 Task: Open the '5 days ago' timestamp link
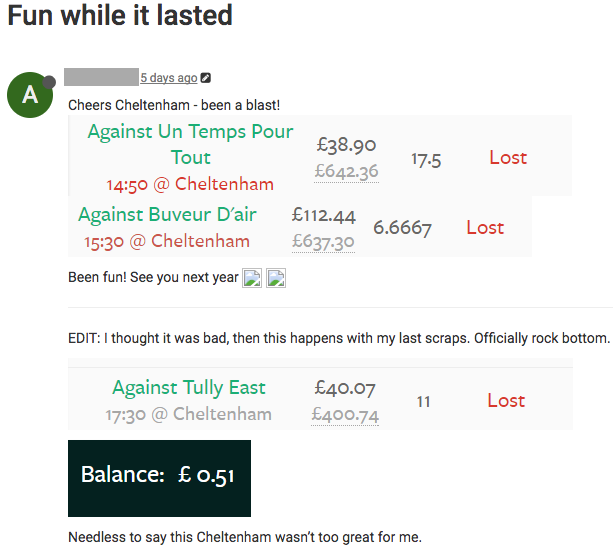point(168,78)
